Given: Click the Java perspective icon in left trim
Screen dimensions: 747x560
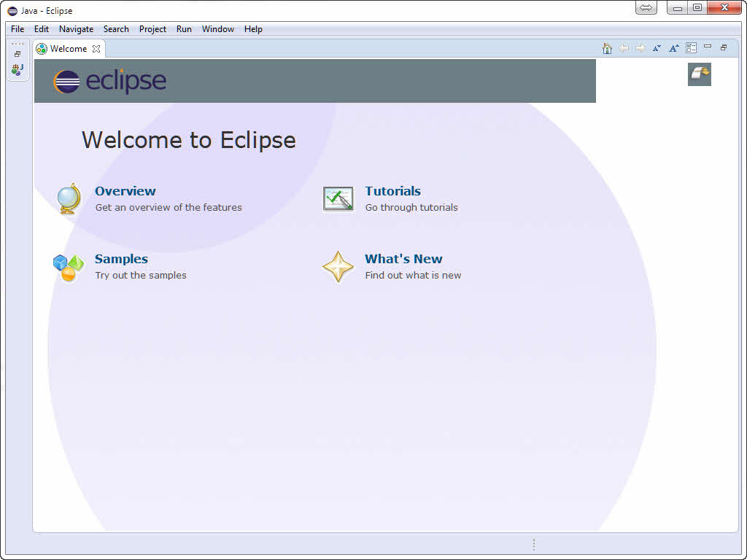Looking at the screenshot, I should [18, 69].
